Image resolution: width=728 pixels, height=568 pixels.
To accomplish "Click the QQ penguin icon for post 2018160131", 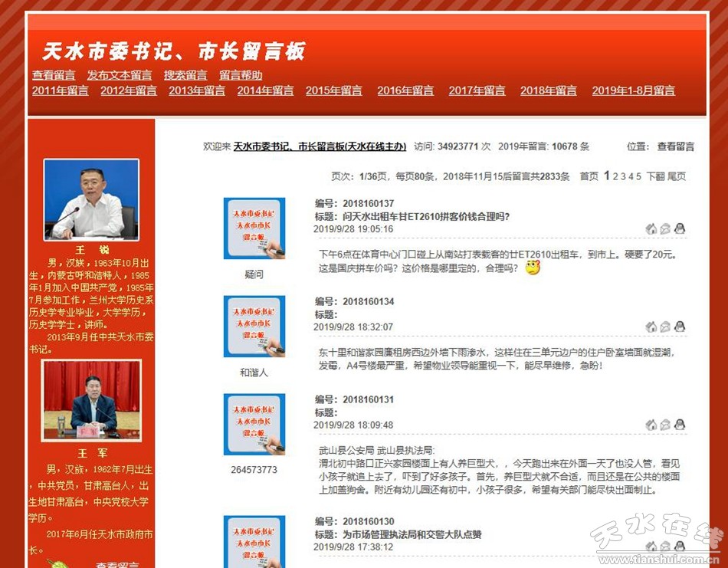I will [679, 425].
